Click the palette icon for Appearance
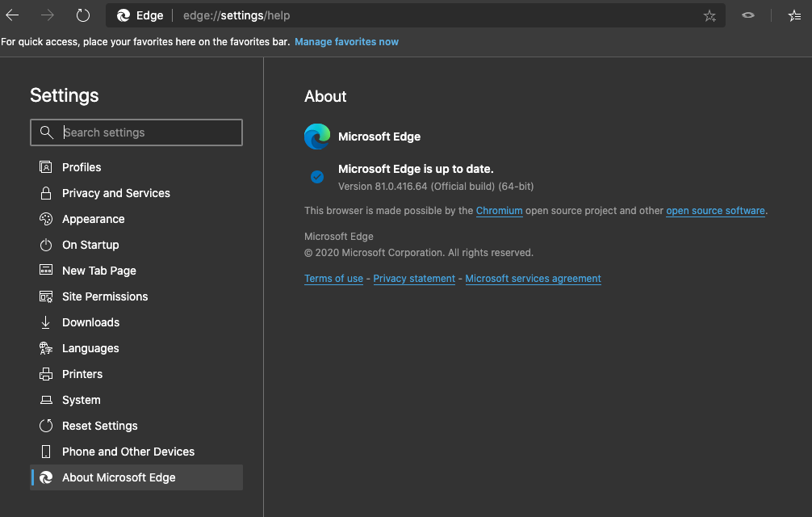The image size is (812, 517). click(x=45, y=219)
